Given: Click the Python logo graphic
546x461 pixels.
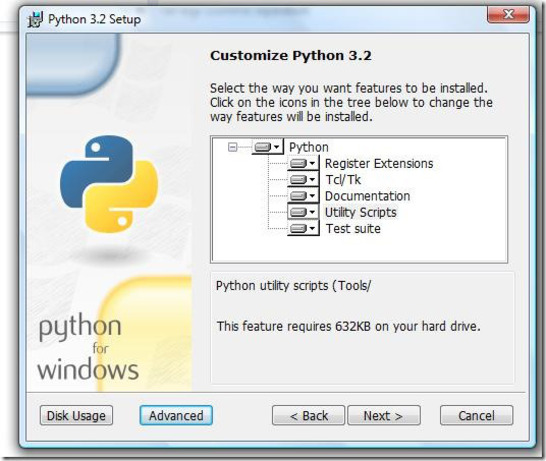Looking at the screenshot, I should pyautogui.click(x=109, y=184).
